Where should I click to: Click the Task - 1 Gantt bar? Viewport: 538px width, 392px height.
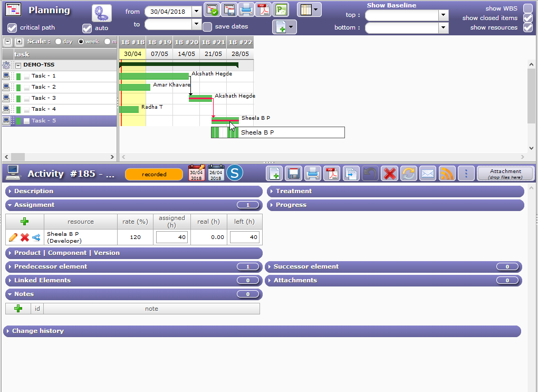tap(153, 76)
